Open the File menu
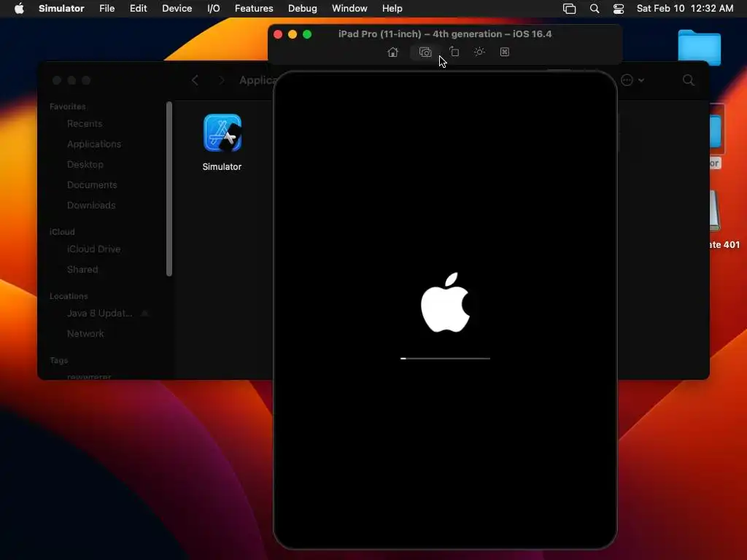 tap(107, 9)
